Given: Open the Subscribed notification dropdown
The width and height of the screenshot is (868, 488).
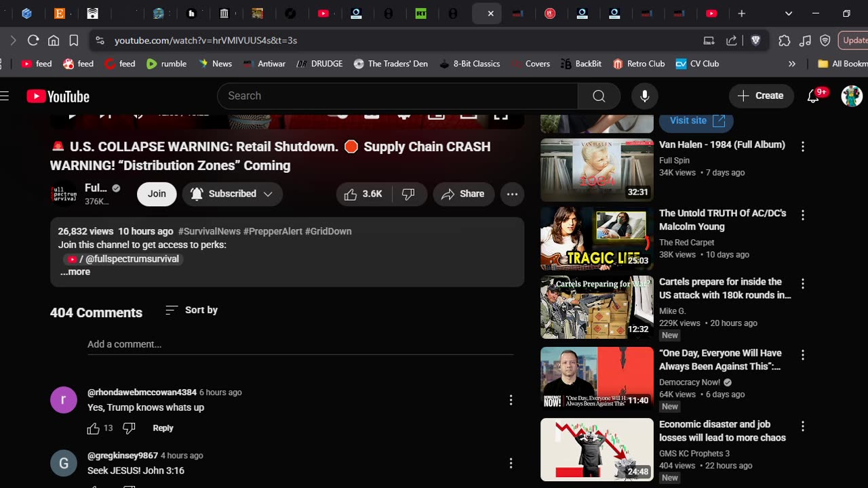Looking at the screenshot, I should pyautogui.click(x=232, y=194).
